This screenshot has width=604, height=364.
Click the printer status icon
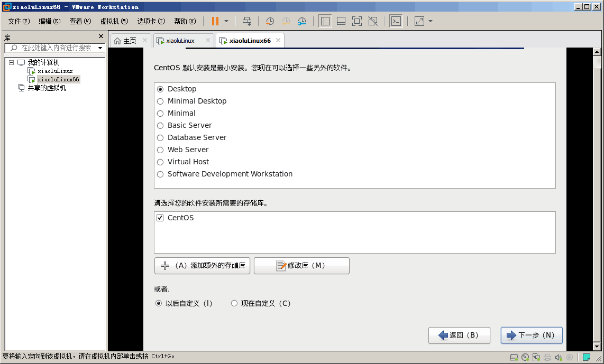(547, 358)
